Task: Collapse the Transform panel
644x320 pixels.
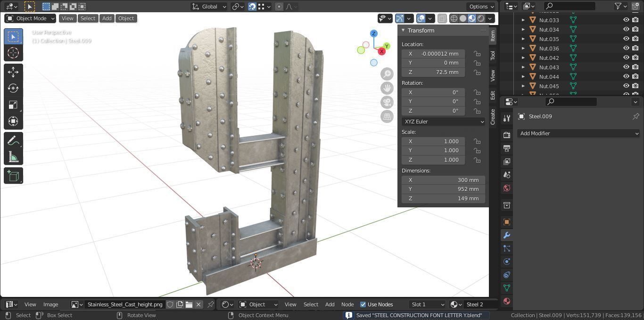Action: click(x=403, y=30)
